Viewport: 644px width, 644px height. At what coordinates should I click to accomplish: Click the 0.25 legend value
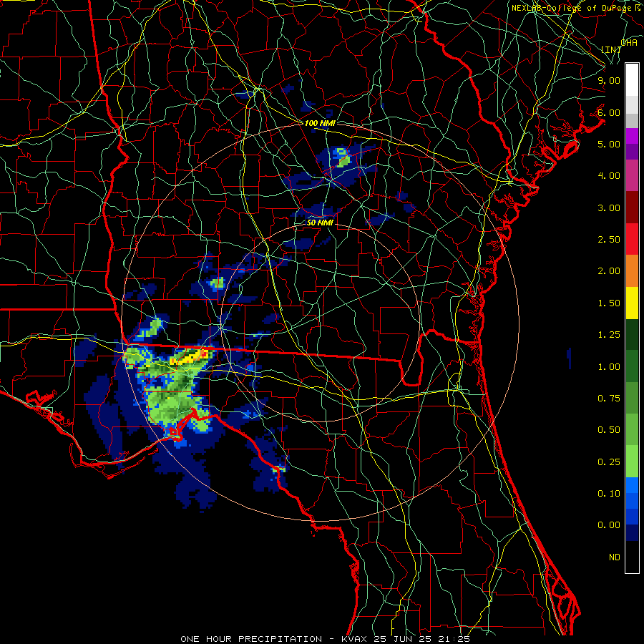click(x=609, y=462)
